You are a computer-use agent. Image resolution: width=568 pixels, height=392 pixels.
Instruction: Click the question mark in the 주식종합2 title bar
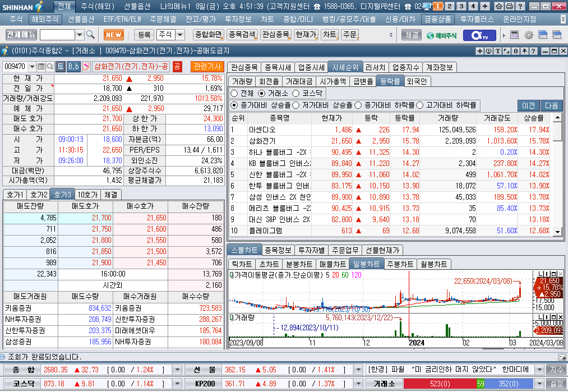point(533,51)
